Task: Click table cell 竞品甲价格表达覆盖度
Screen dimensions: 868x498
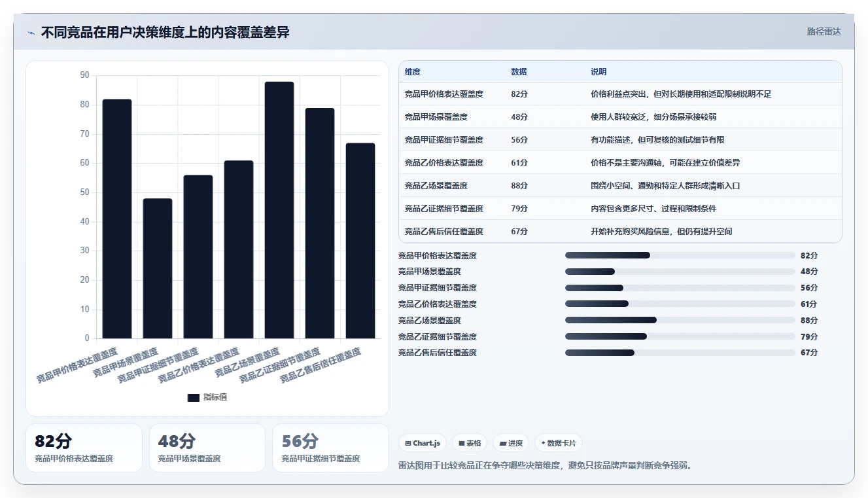Action: (444, 94)
